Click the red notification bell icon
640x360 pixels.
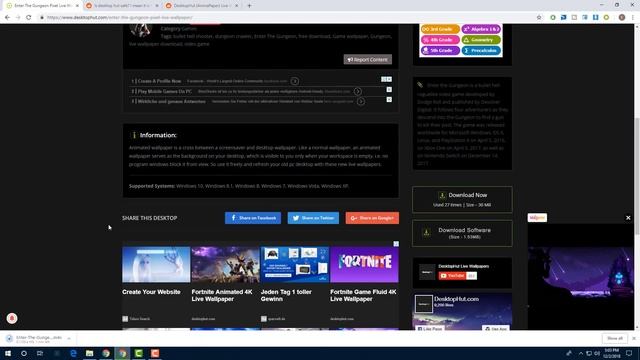tap(12, 318)
